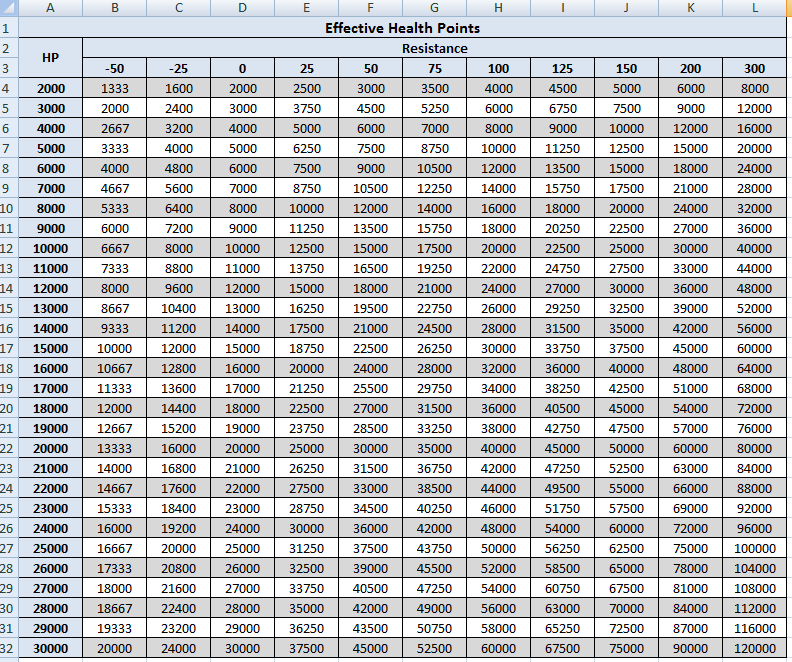Select the 300 resistance heading cell
This screenshot has height=662, width=792.
[x=755, y=68]
